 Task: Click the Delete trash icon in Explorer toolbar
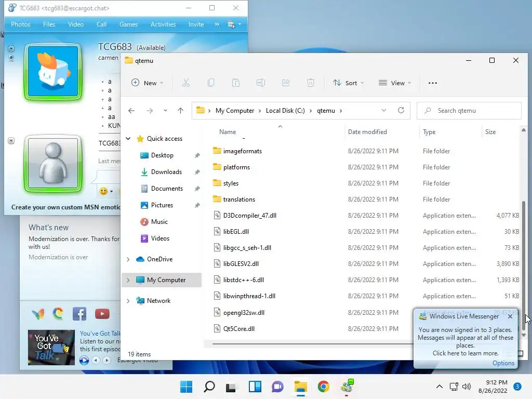(x=311, y=83)
